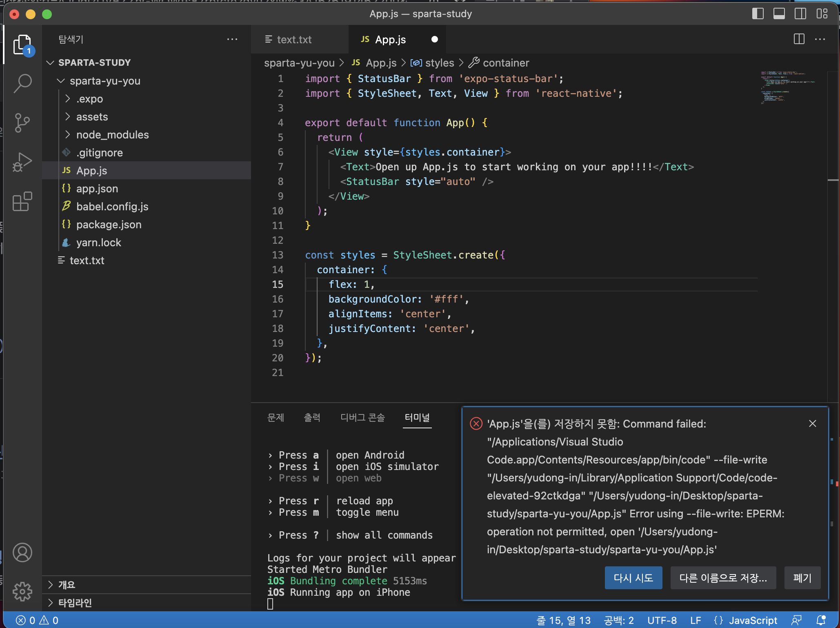The width and height of the screenshot is (840, 628).
Task: Select the App.js editor tab
Action: (397, 39)
